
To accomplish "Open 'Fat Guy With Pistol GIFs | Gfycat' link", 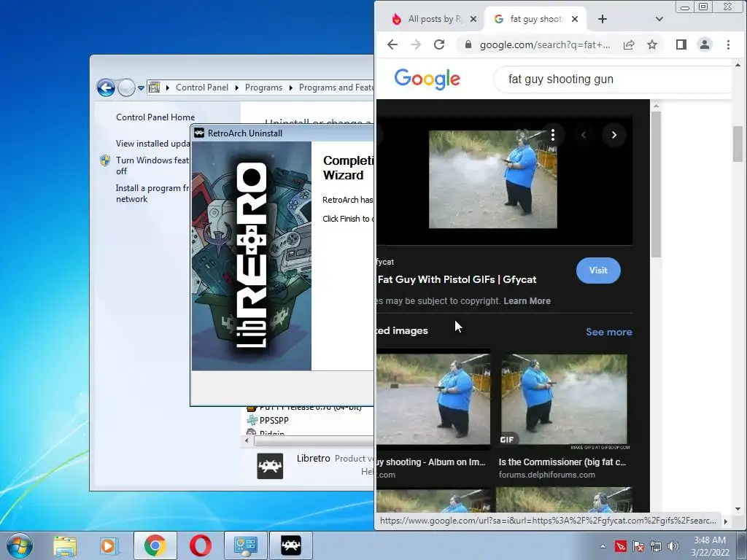I will coord(457,279).
